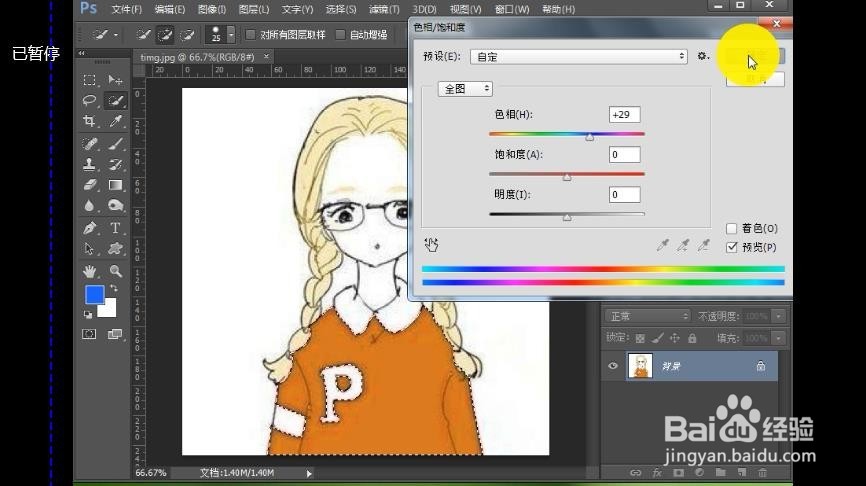Viewport: 866px width, 486px height.
Task: Select the Quick Selection tool in toolbox
Action: pyautogui.click(x=115, y=101)
